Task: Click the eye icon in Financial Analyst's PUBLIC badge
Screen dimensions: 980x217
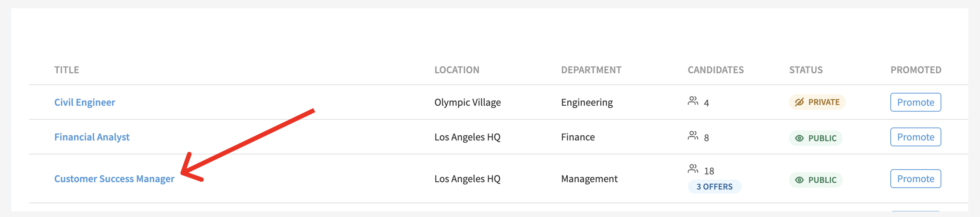Action: 799,138
